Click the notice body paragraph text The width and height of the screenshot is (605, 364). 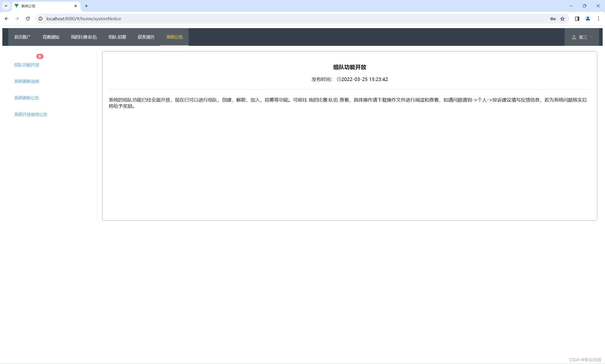click(348, 103)
